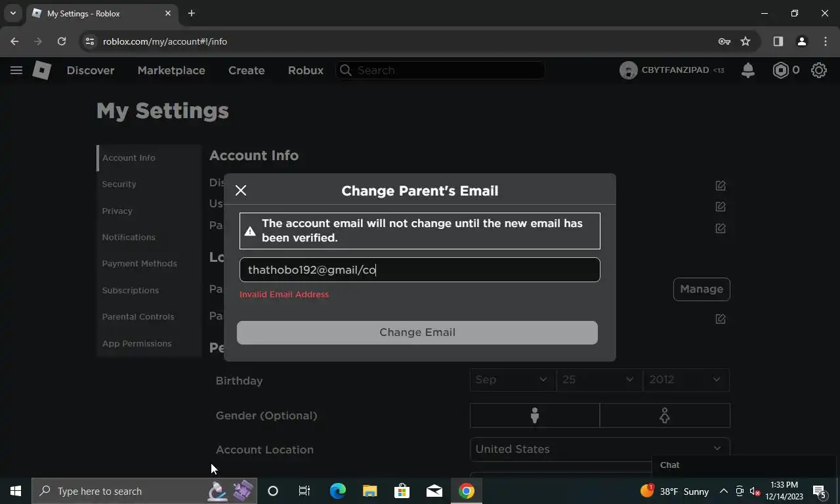Open the settings gear menu
The width and height of the screenshot is (840, 504).
819,70
